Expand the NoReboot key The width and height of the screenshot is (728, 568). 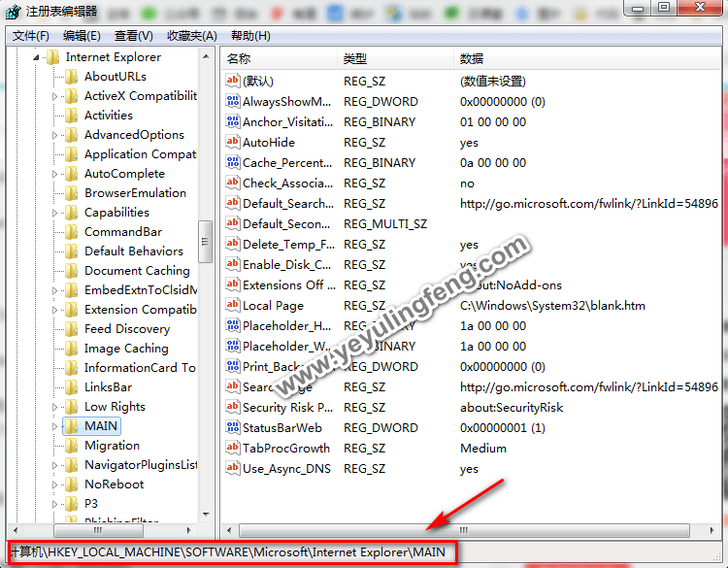(x=54, y=484)
